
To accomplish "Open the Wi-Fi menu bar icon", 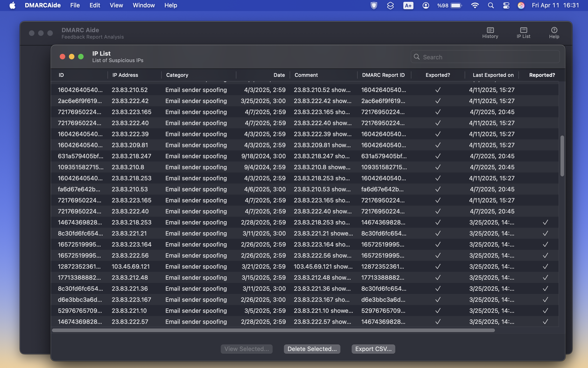I will coord(475,5).
